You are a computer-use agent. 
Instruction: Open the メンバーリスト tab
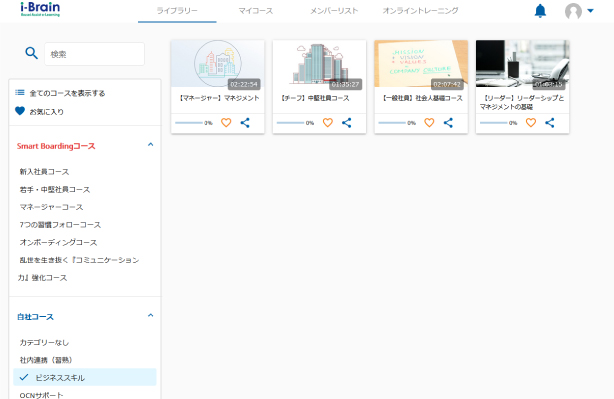point(334,11)
